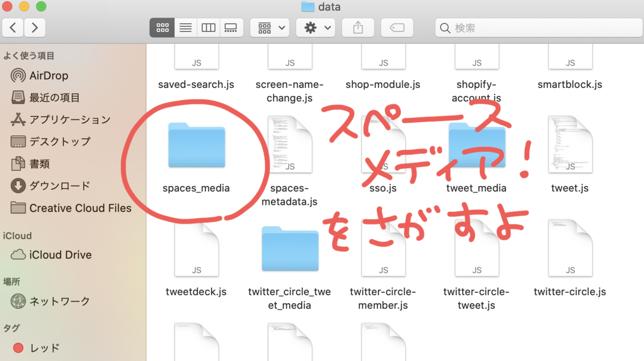
Task: Switch to icon view
Action: point(162,28)
